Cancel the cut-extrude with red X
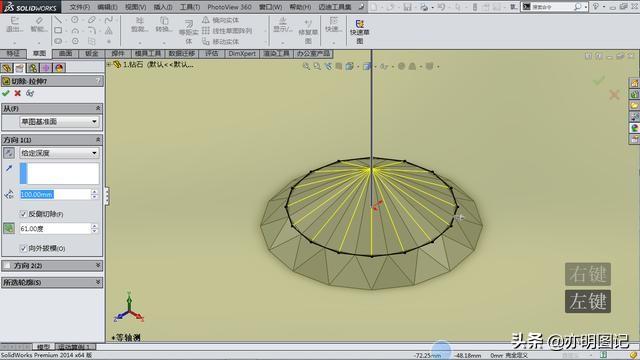Image resolution: width=640 pixels, height=360 pixels. tap(18, 93)
